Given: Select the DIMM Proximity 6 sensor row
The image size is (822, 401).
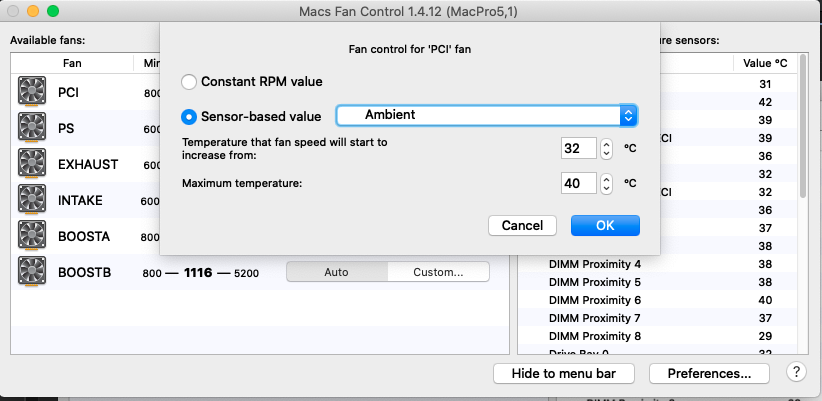Looking at the screenshot, I should pos(658,300).
